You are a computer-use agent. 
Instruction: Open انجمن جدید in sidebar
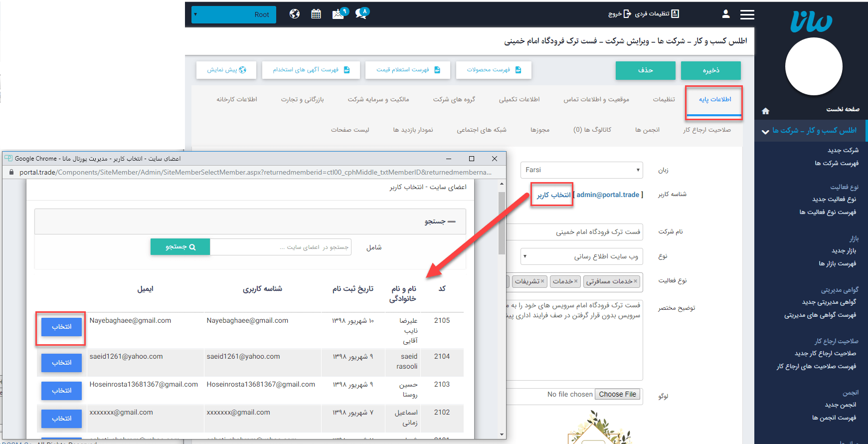(840, 405)
